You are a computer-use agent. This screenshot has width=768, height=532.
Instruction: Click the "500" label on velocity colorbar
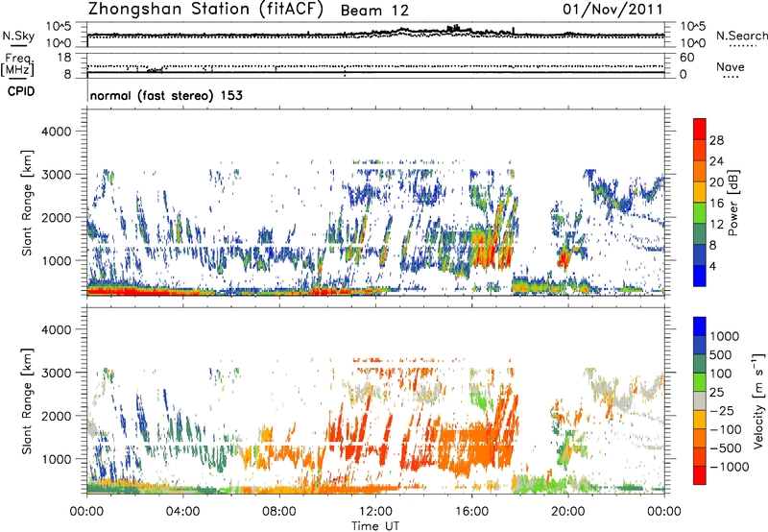720,355
